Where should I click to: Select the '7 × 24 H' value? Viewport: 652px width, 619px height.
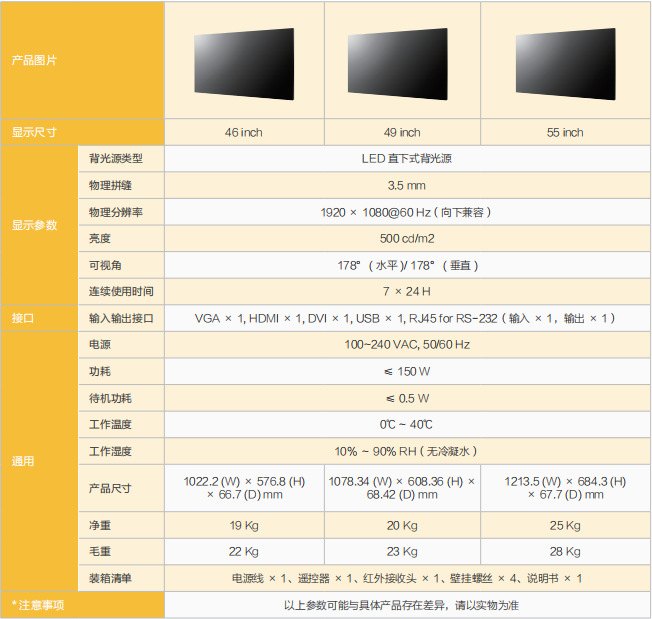(408, 291)
